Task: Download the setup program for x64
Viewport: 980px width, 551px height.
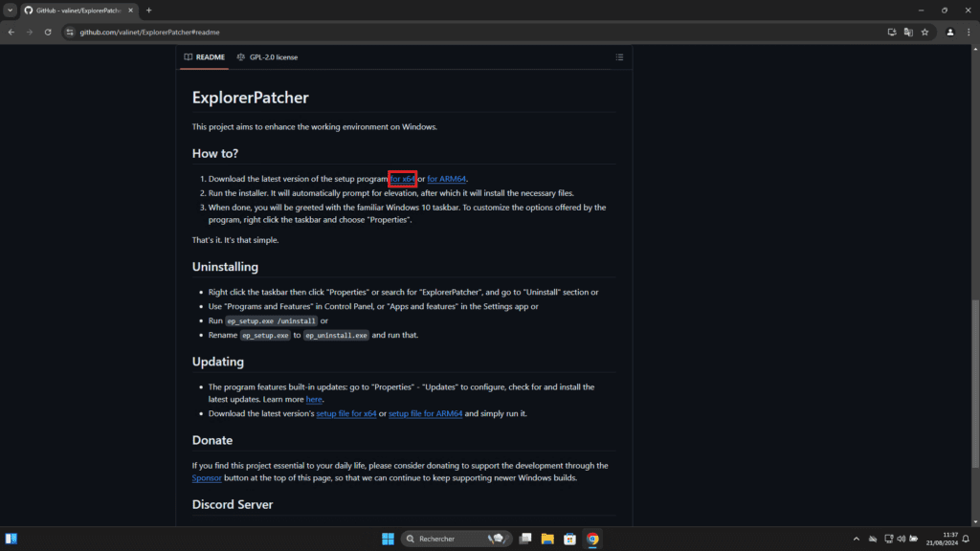Action: 403,179
